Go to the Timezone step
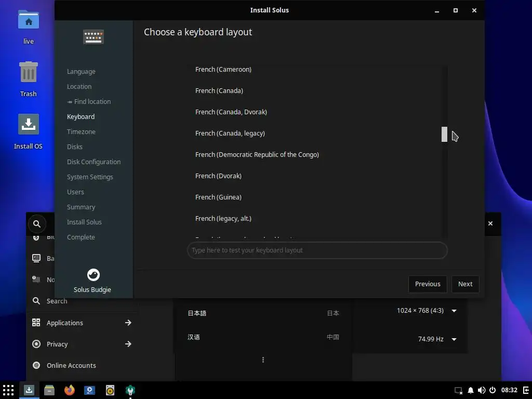The width and height of the screenshot is (532, 399). (81, 131)
